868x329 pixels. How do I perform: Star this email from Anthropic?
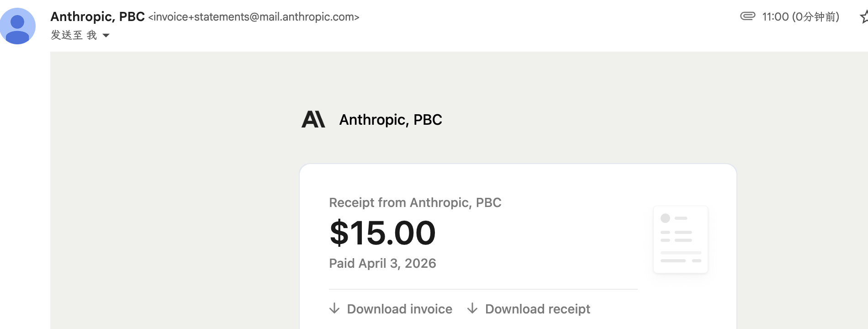click(x=864, y=17)
